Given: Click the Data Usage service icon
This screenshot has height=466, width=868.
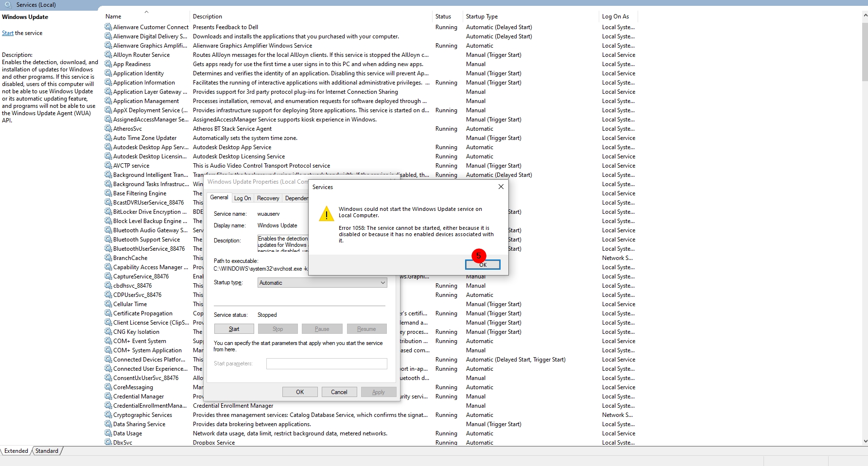Looking at the screenshot, I should click(x=108, y=433).
